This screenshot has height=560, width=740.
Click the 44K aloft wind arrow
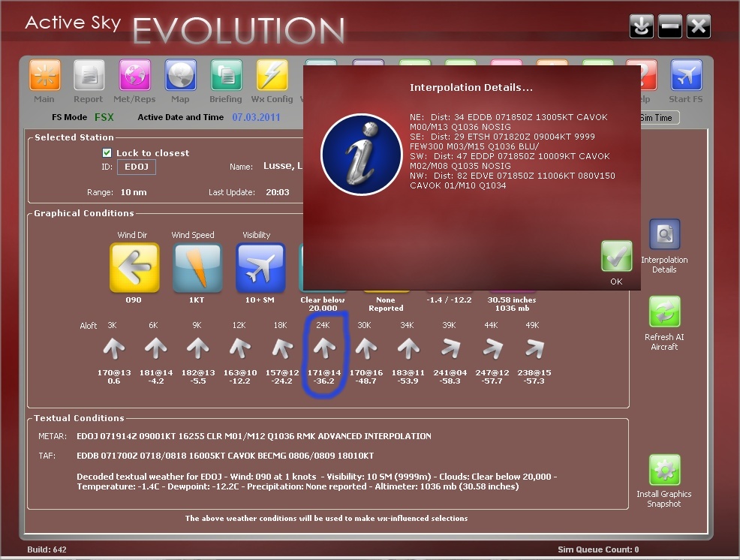[x=492, y=349]
